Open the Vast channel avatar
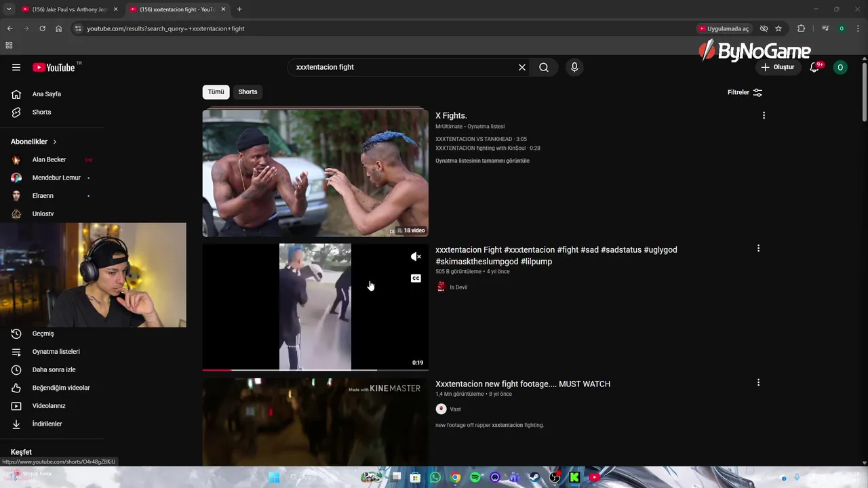 point(441,409)
